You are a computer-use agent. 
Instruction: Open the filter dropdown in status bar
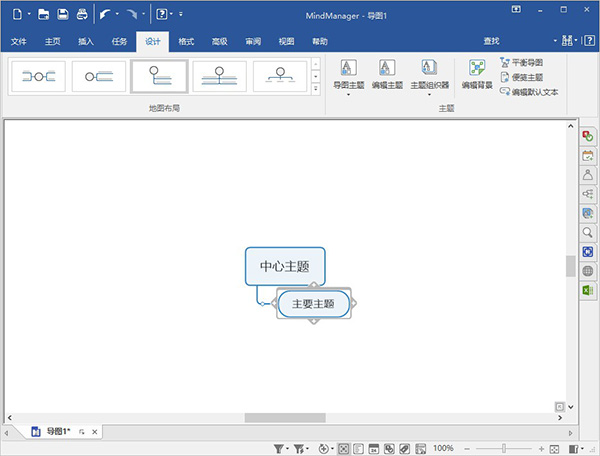282,449
